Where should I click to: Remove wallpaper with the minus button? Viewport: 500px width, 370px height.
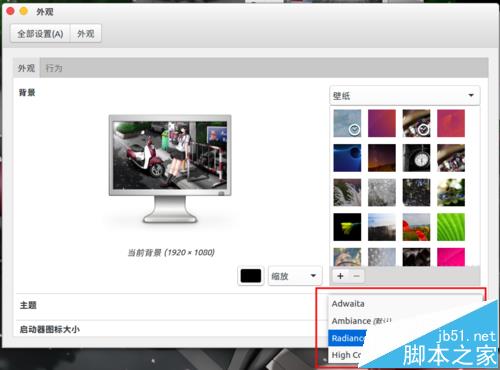[x=356, y=276]
